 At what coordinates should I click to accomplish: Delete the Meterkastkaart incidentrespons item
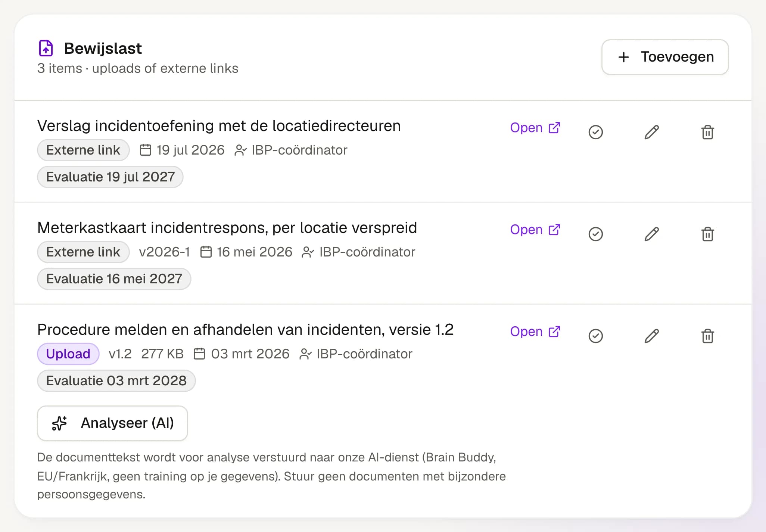click(707, 234)
